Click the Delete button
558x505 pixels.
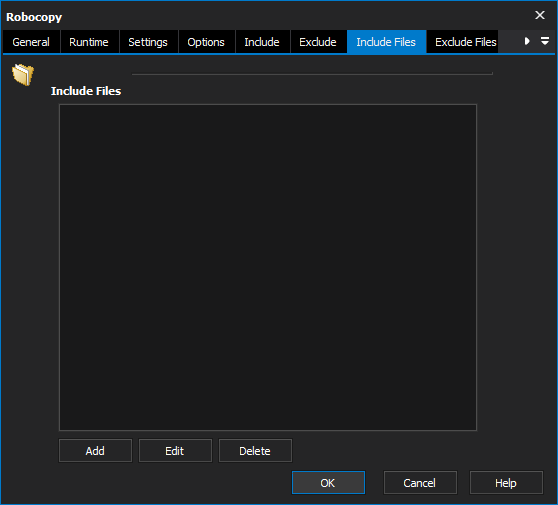pyautogui.click(x=255, y=451)
